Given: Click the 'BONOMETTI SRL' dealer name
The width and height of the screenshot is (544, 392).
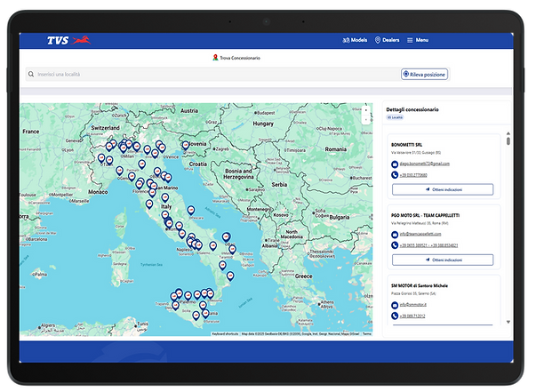Looking at the screenshot, I should pyautogui.click(x=406, y=145).
